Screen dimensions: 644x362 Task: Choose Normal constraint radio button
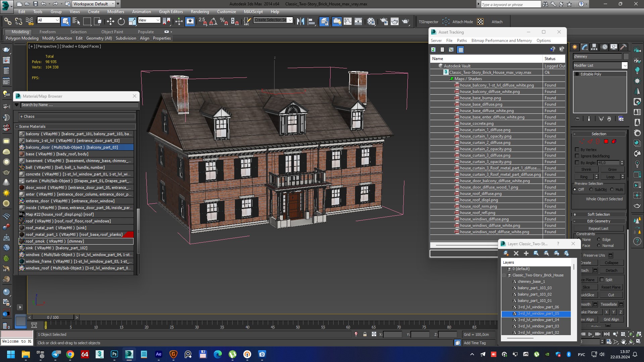[599, 246]
